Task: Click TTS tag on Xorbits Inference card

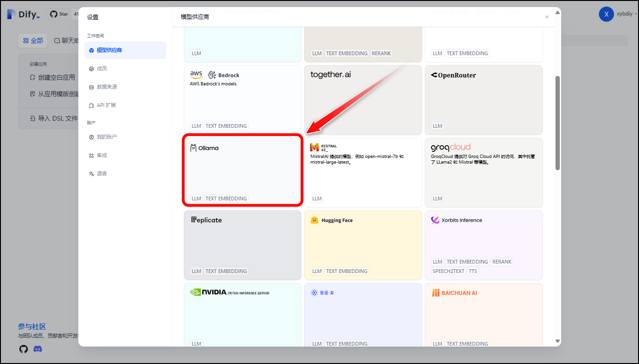Action: pyautogui.click(x=473, y=271)
